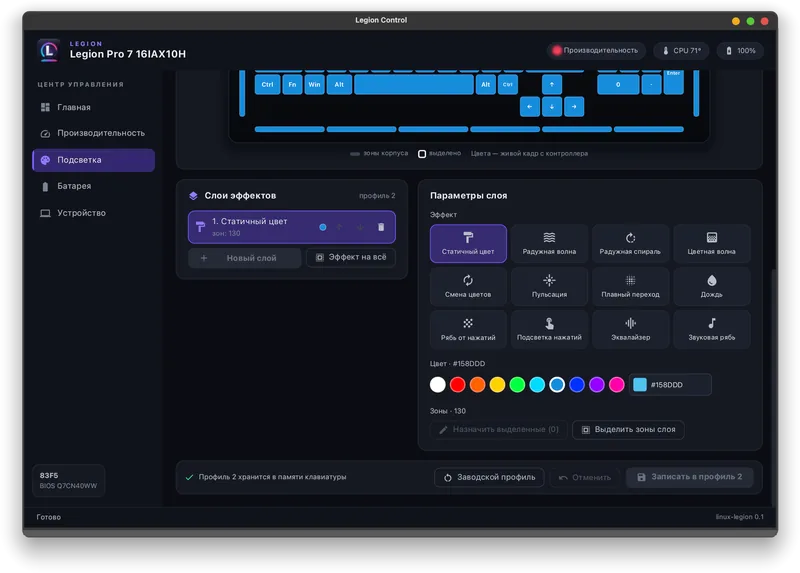800x573 pixels.
Task: Restore the Заводской профиль
Action: pyautogui.click(x=489, y=478)
